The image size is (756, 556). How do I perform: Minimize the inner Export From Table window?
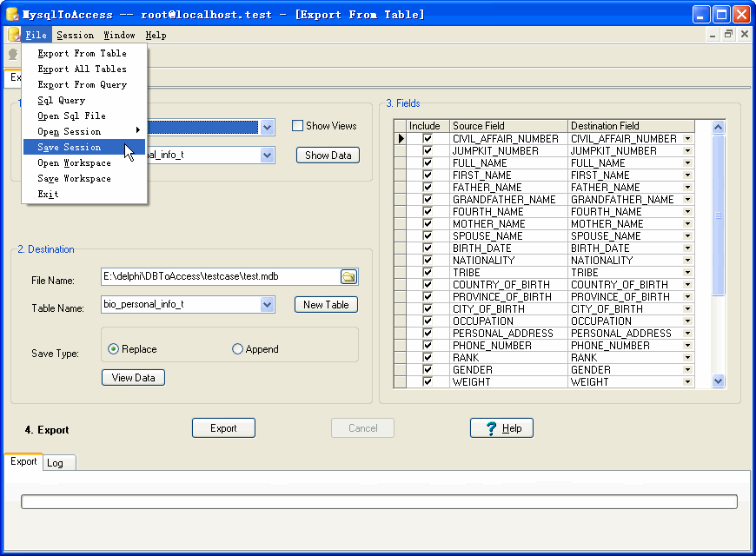[713, 34]
